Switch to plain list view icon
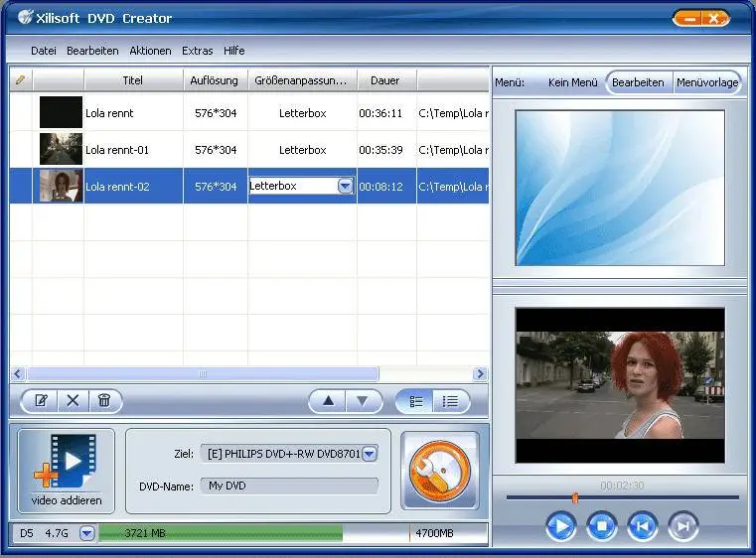This screenshot has height=558, width=756. click(x=450, y=401)
